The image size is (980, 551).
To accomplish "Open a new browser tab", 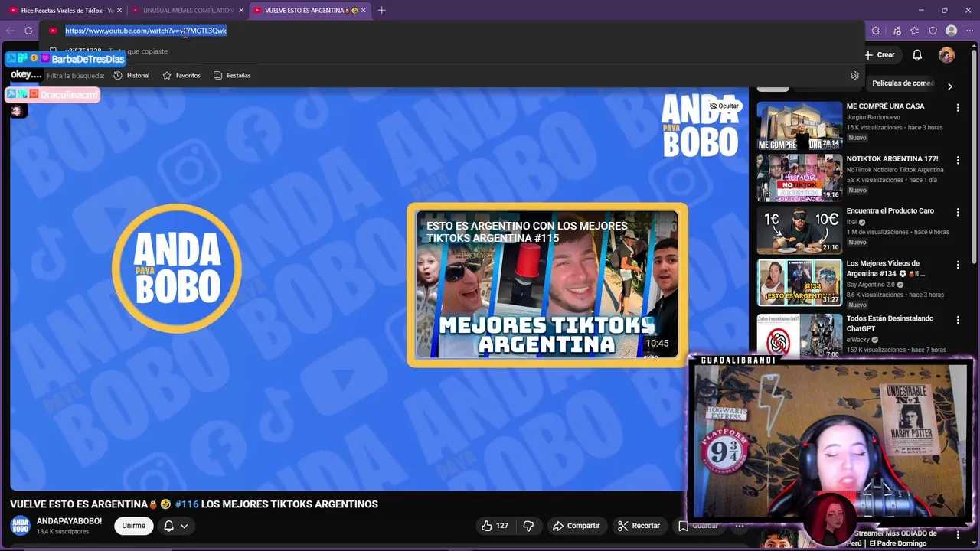I will [382, 10].
